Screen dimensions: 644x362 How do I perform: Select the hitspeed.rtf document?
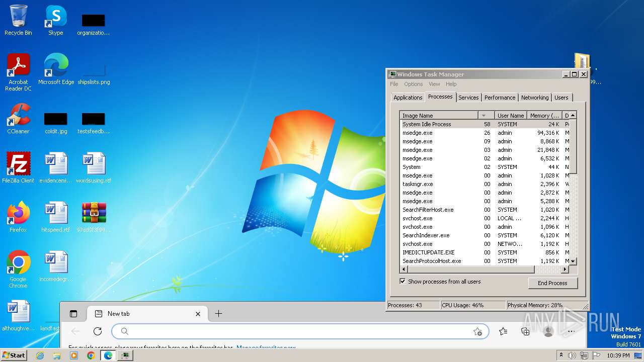pyautogui.click(x=56, y=217)
